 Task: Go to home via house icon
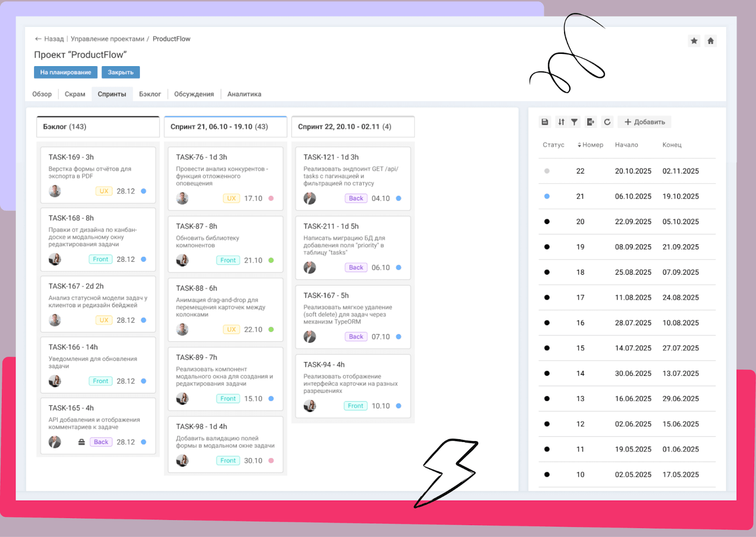point(710,41)
